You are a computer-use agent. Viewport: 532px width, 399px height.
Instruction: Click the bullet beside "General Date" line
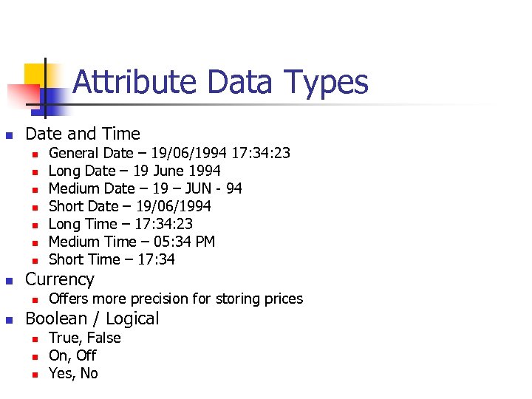[x=33, y=154]
